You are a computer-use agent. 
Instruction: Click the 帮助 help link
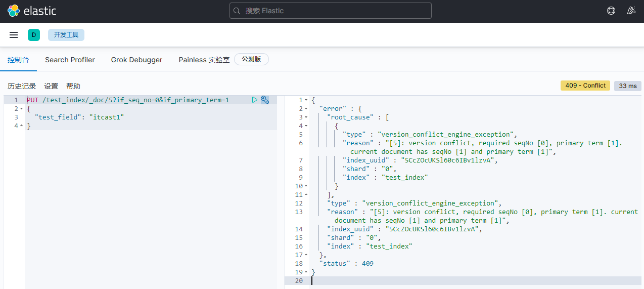click(x=73, y=86)
